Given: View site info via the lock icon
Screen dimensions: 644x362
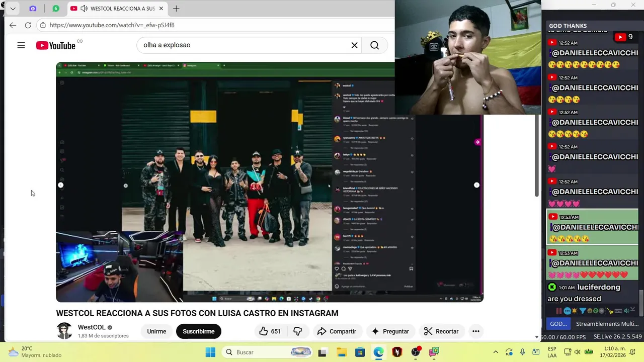Looking at the screenshot, I should (43, 25).
